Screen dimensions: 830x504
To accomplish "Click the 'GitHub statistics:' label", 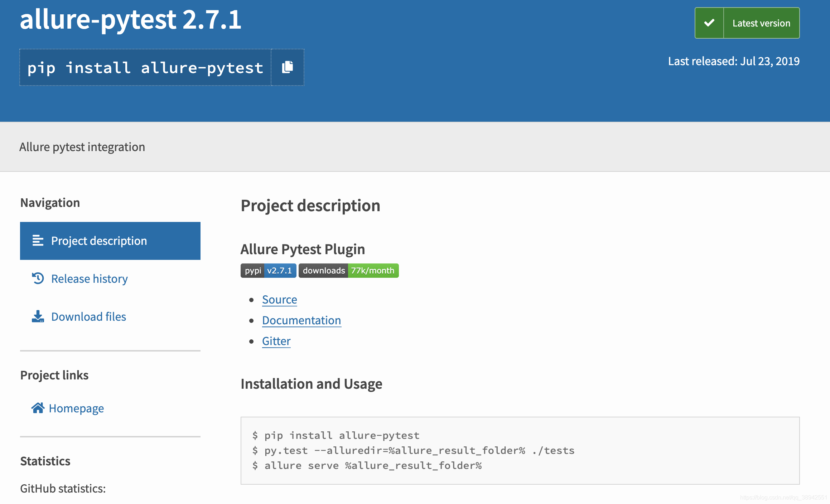I will 63,488.
